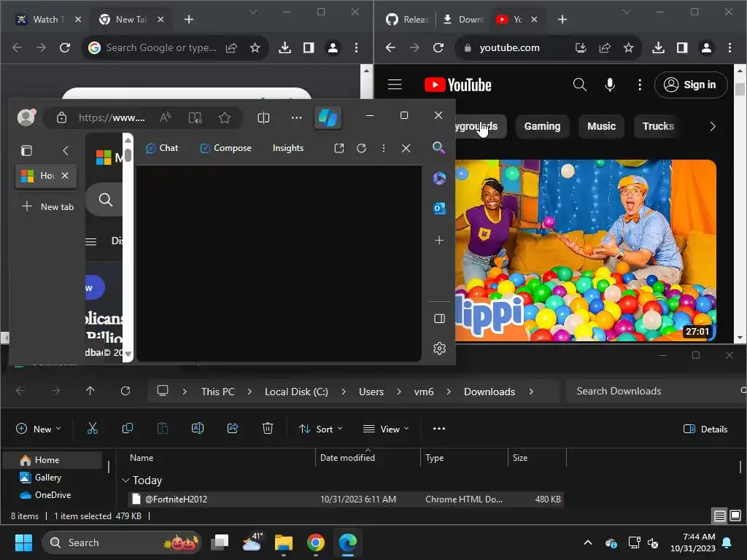Open the Blippi ball pit video thumbnail
Screen dimensions: 747x560
pyautogui.click(x=586, y=250)
